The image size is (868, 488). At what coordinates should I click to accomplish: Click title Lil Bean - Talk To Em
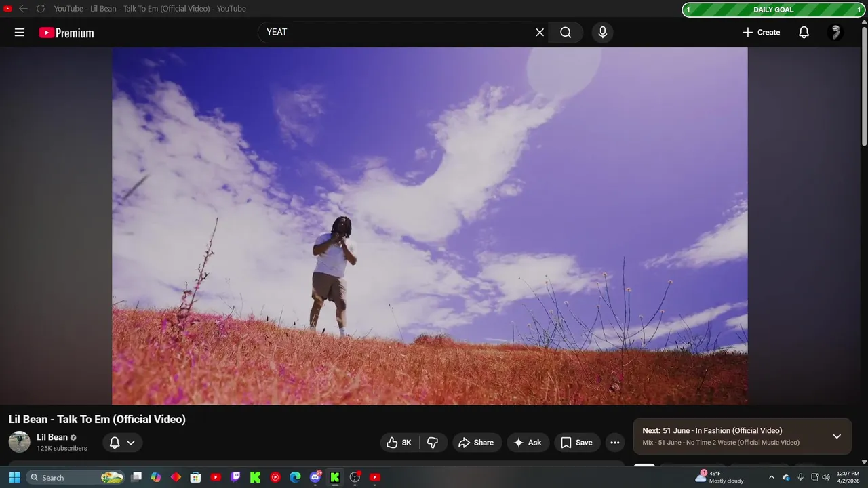tap(97, 420)
